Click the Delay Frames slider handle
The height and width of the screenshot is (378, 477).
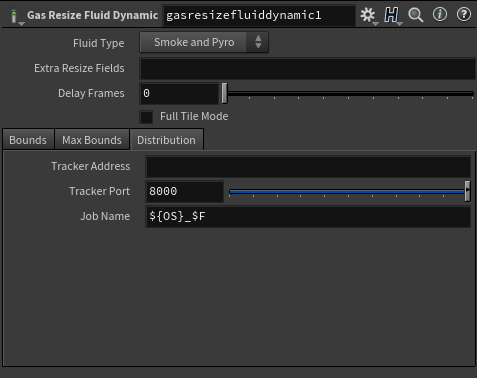[225, 93]
